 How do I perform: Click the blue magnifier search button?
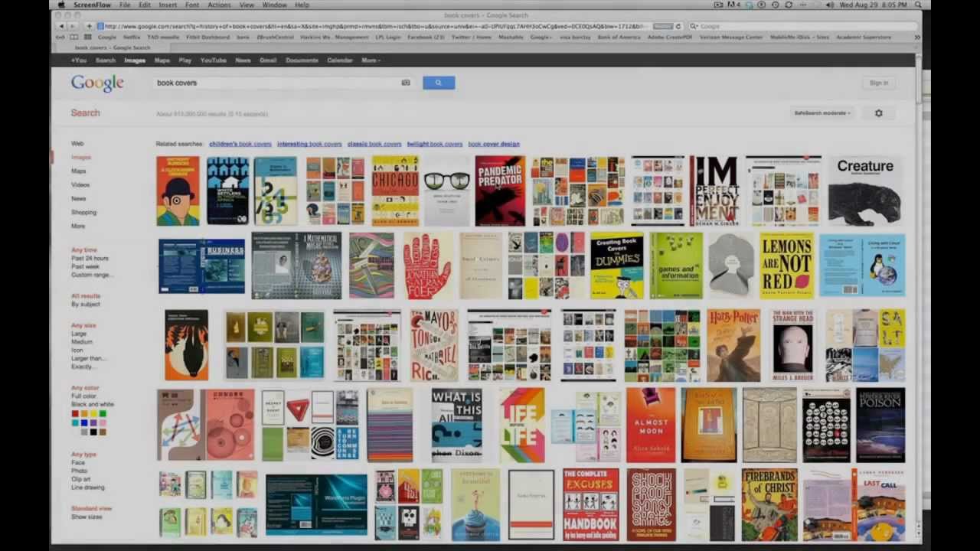point(439,83)
